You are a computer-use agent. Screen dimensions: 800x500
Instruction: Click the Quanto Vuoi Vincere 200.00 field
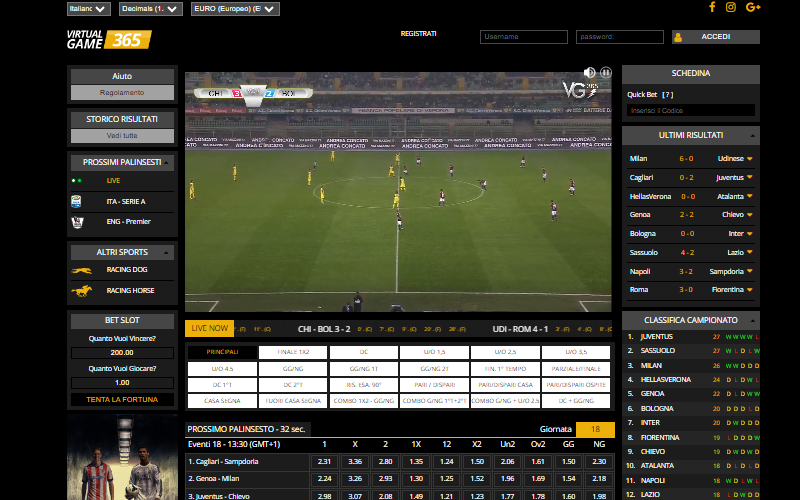122,353
